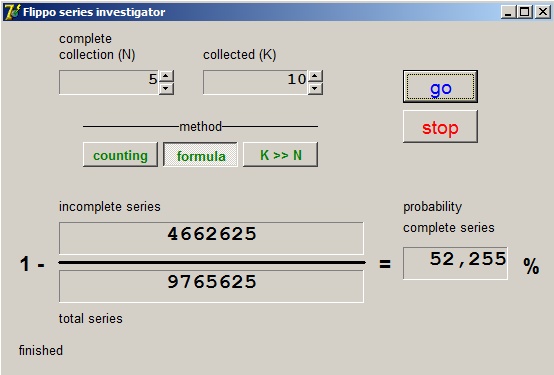Click the complete series label
This screenshot has height=375, width=554.
(x=449, y=228)
